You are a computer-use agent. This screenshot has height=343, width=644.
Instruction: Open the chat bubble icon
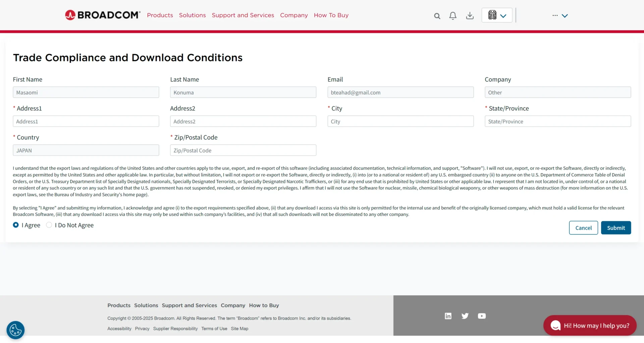pos(555,325)
